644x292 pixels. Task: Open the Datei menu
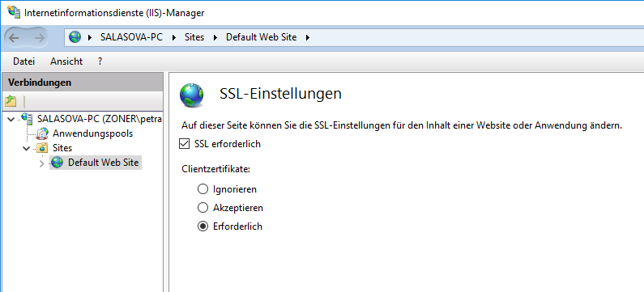(x=23, y=61)
